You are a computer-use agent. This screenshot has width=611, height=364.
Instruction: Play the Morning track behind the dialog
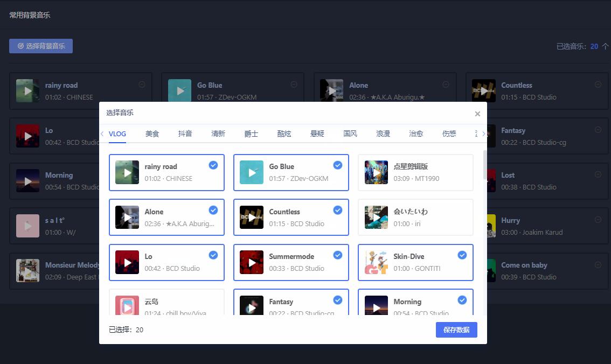coord(27,180)
